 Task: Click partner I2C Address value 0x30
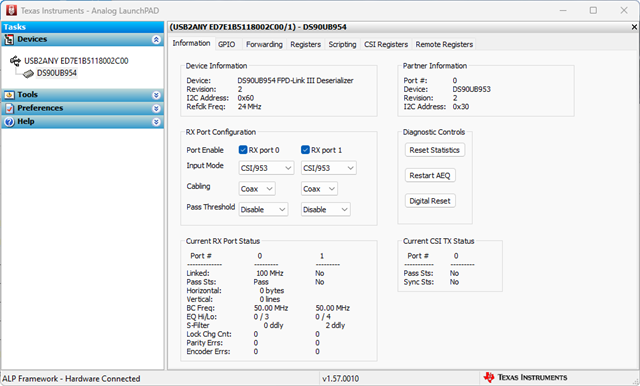[461, 107]
